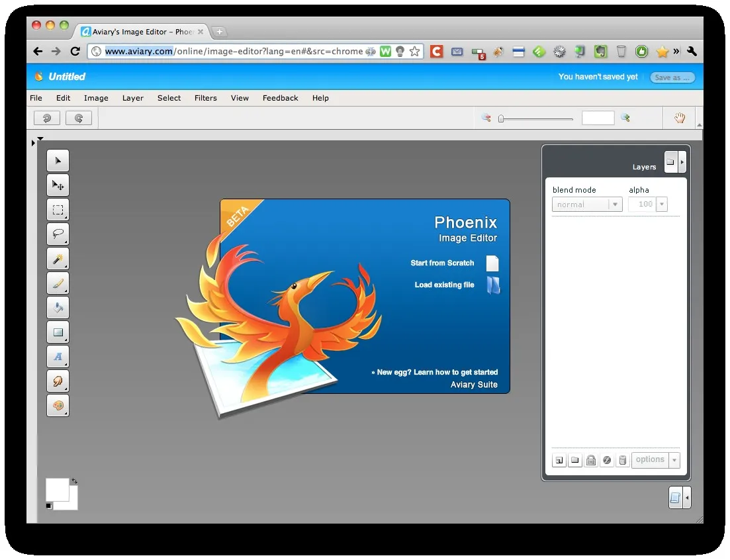This screenshot has width=730, height=560.
Task: Open Chrome wrench settings menu
Action: pyautogui.click(x=692, y=51)
